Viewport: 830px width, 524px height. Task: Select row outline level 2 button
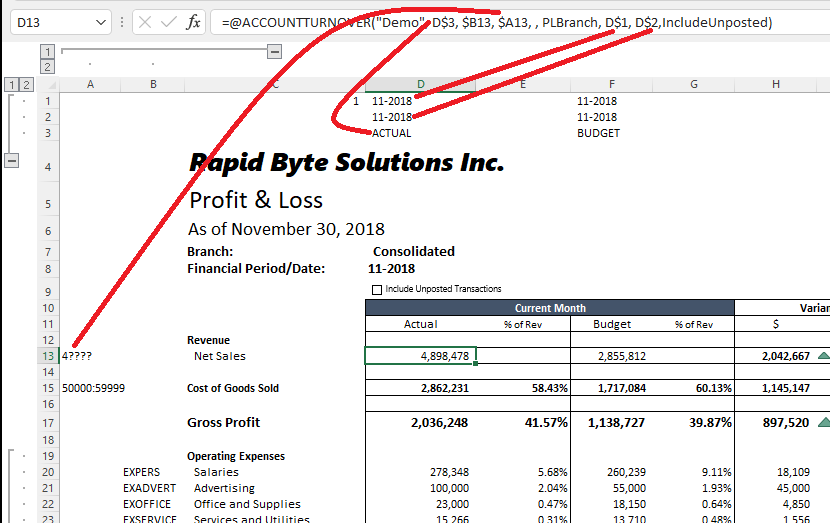[x=26, y=84]
